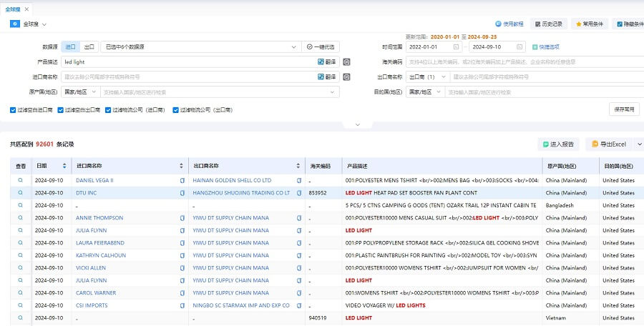
Task: Toggle 过滤空白进口商 checkbox
Action: tap(13, 110)
